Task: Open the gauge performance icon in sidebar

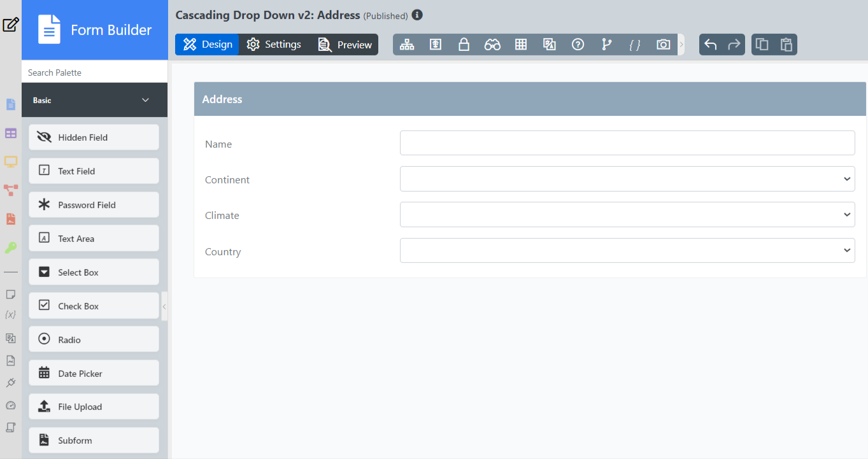Action: click(11, 405)
